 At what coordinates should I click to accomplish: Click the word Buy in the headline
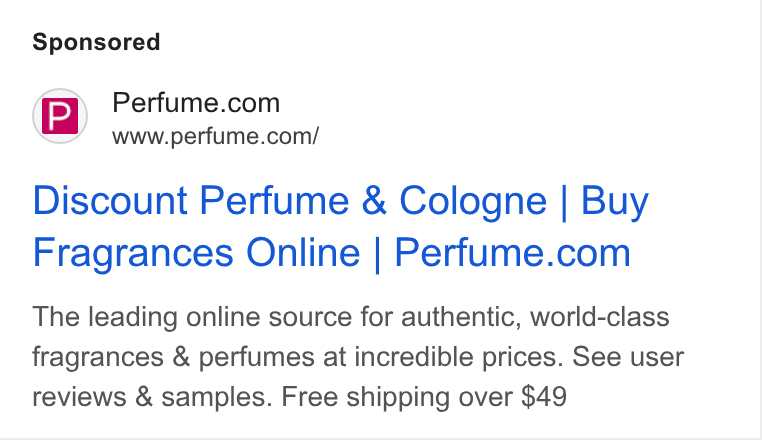615,201
